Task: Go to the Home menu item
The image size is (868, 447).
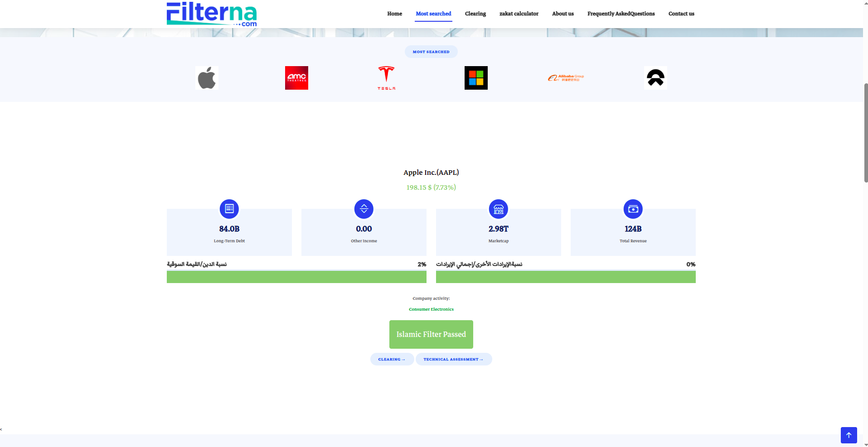Action: 394,14
